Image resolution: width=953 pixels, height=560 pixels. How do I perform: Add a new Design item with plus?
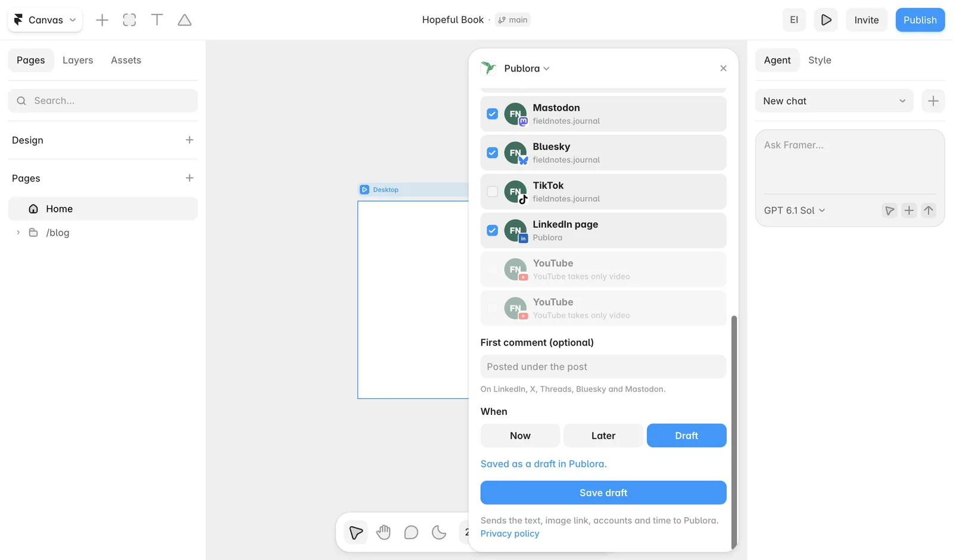pos(189,140)
